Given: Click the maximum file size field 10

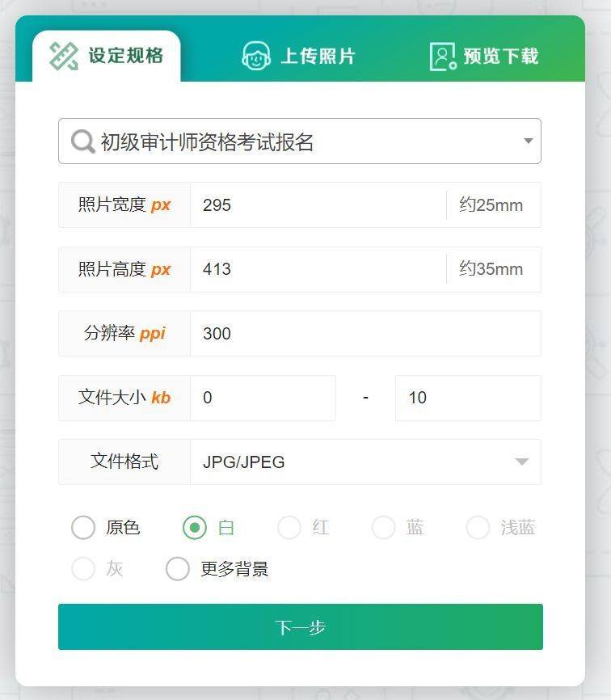Looking at the screenshot, I should pyautogui.click(x=468, y=398).
